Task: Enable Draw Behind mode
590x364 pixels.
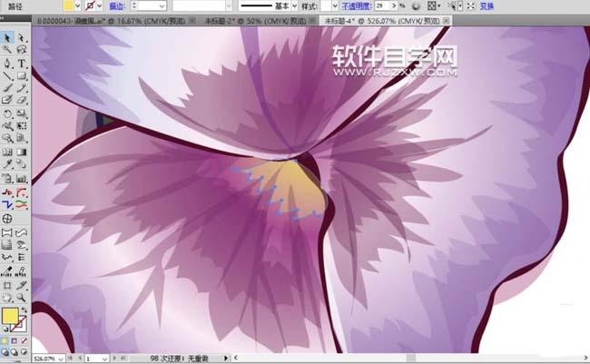Action: (x=15, y=352)
